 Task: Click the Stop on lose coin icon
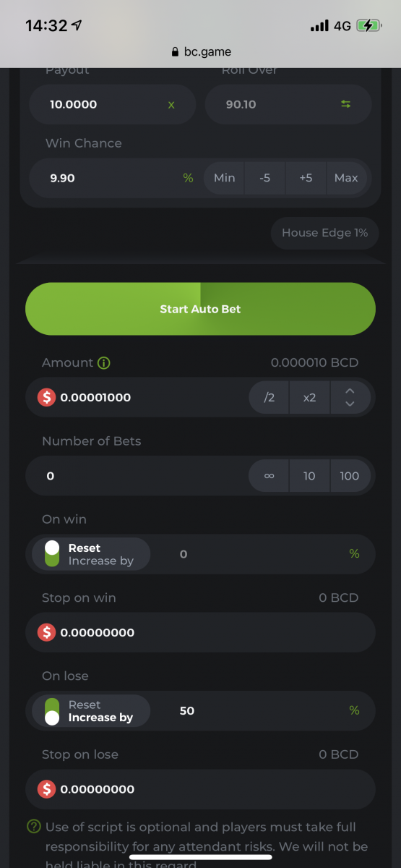click(47, 789)
